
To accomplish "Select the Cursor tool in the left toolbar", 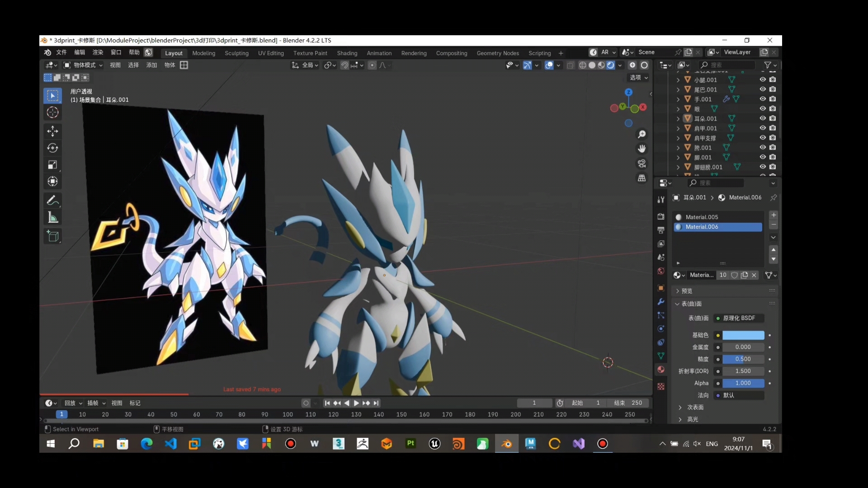I will pos(53,113).
